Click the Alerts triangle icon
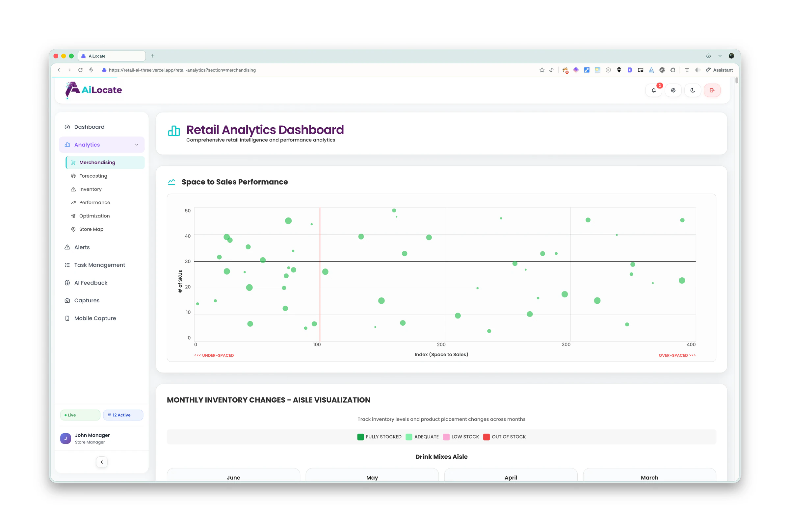This screenshot has height=532, width=790. pyautogui.click(x=67, y=247)
